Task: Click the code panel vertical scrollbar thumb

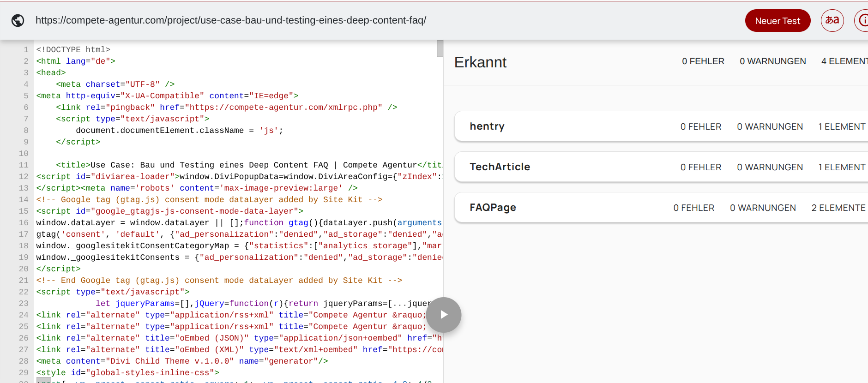Action: 440,48
